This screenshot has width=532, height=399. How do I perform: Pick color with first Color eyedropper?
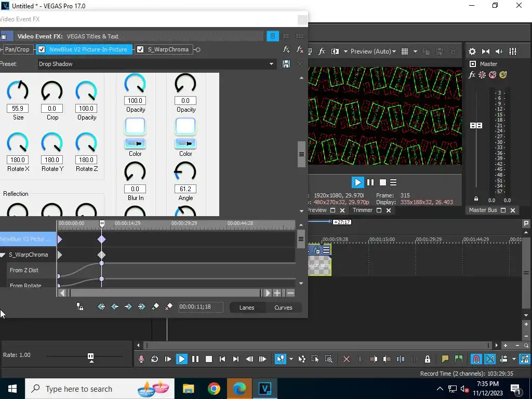[x=135, y=143]
